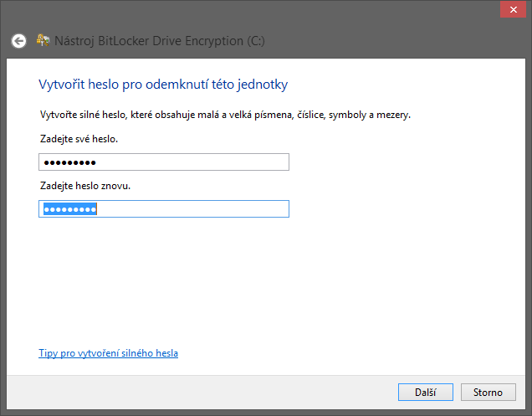Click the Další button
The height and width of the screenshot is (416, 532).
(426, 393)
